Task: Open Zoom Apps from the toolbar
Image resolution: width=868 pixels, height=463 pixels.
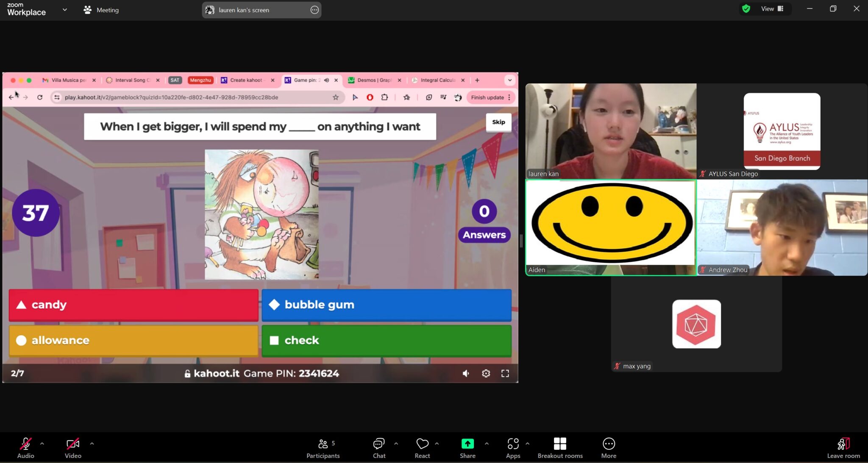Action: 513,448
